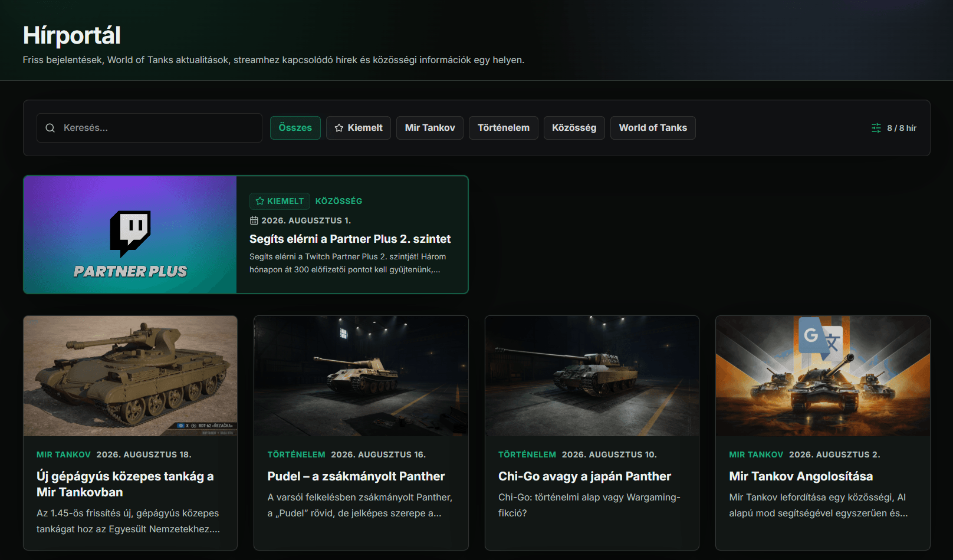The height and width of the screenshot is (560, 953).
Task: Click subtitle 'Friss bejelentések, World of Tanks aktualitások'
Action: click(x=274, y=60)
